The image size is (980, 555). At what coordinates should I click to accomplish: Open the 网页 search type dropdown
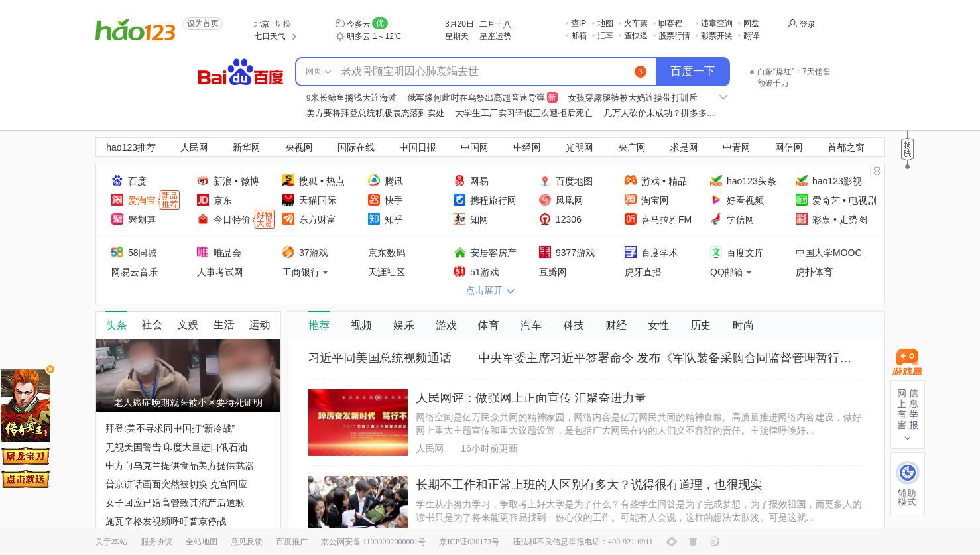tap(318, 72)
